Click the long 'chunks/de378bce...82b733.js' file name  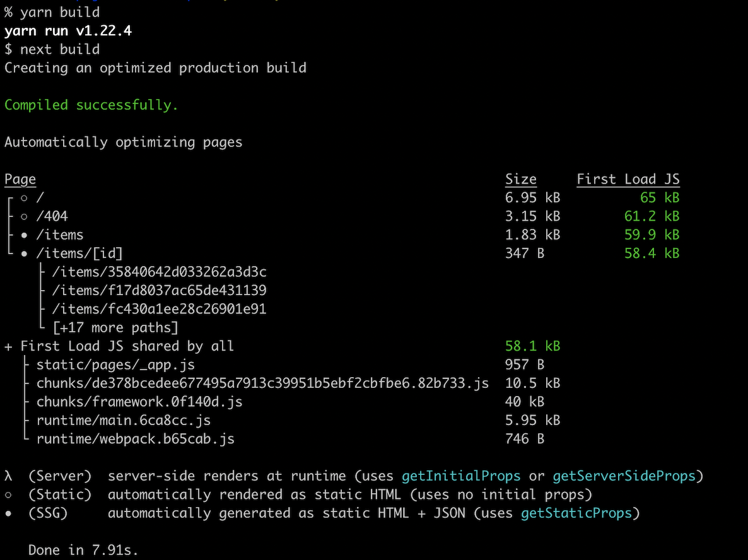click(263, 384)
